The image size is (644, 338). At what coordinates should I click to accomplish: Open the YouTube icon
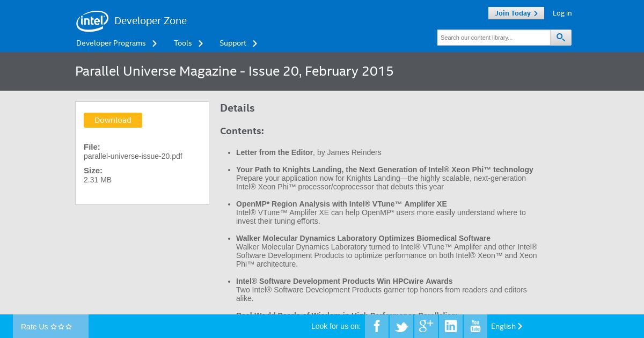pyautogui.click(x=475, y=326)
